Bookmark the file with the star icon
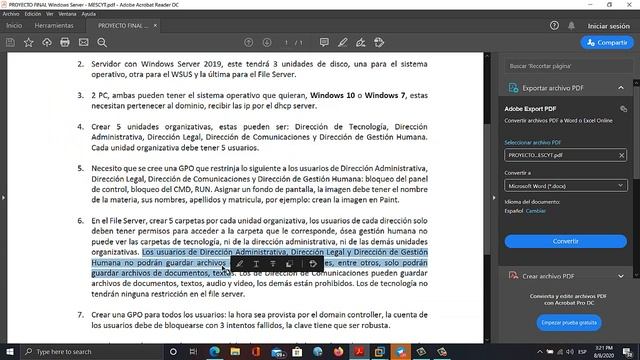Image resolution: width=640 pixels, height=360 pixels. 29,42
